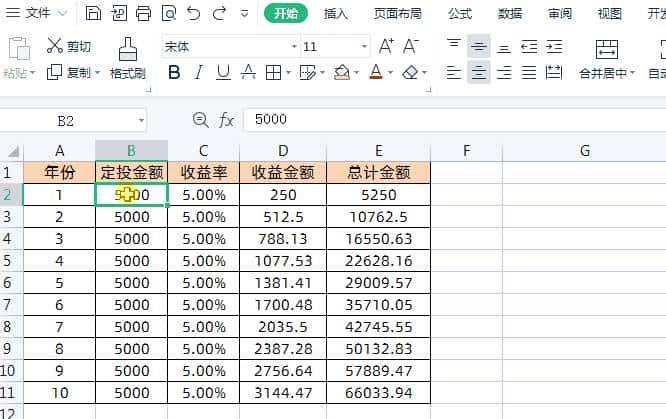The height and width of the screenshot is (419, 666).
Task: Toggle horizontal center alignment
Action: [x=479, y=72]
